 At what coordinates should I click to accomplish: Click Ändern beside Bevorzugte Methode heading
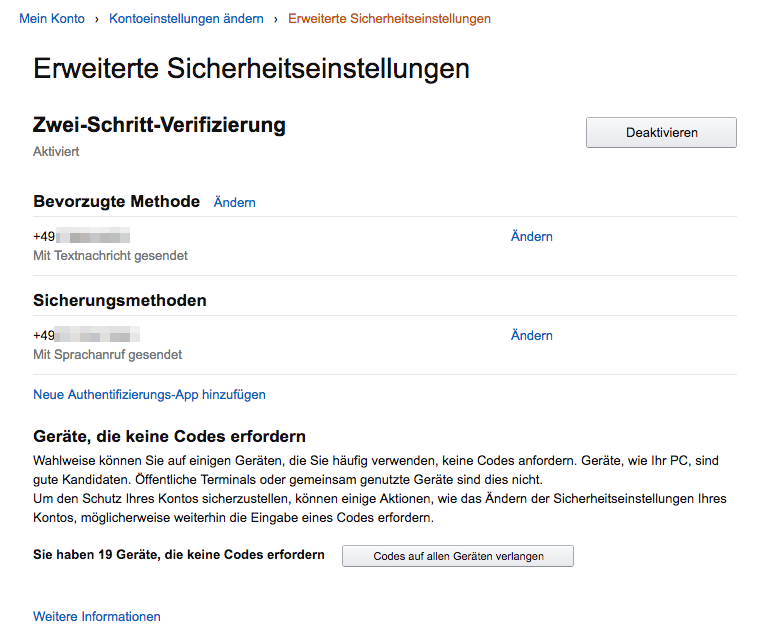235,202
